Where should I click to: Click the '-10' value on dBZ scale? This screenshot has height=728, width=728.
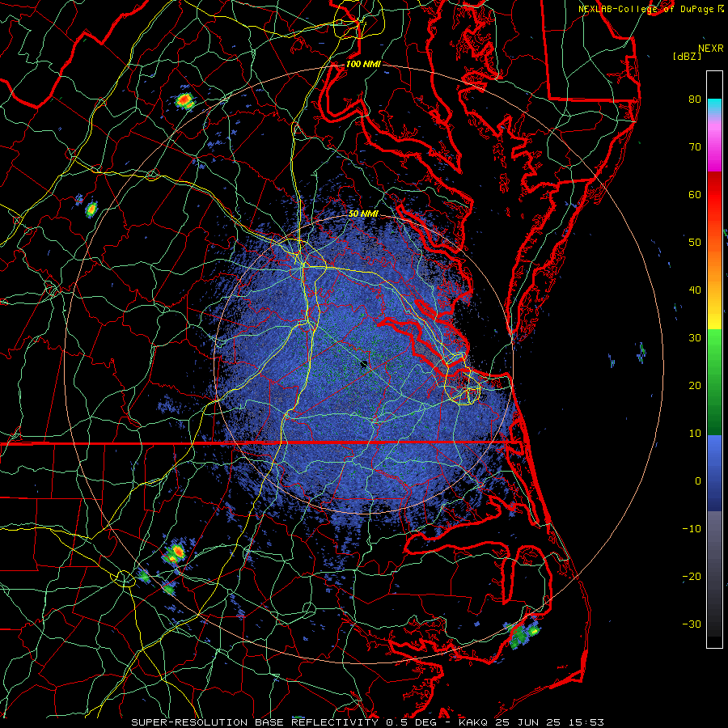pos(692,529)
